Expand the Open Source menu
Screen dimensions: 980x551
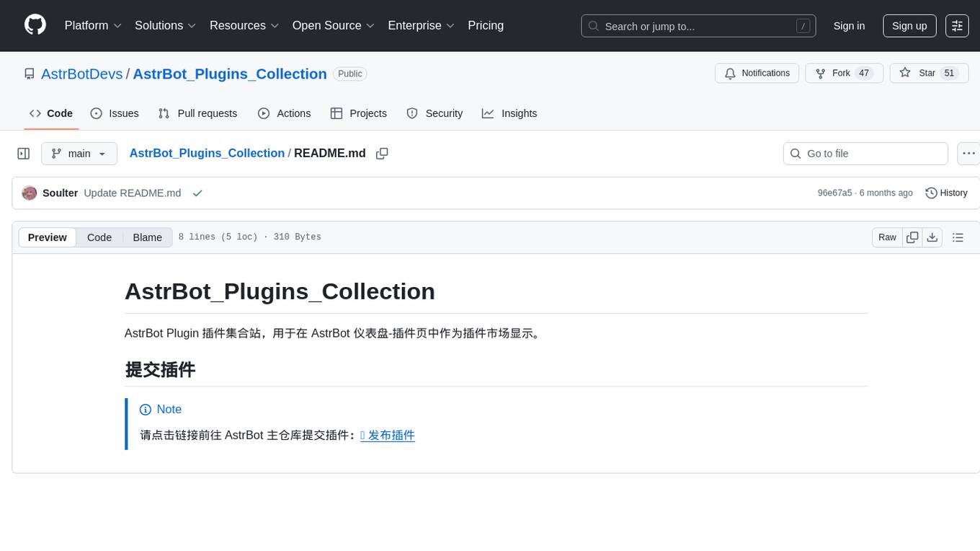point(334,25)
